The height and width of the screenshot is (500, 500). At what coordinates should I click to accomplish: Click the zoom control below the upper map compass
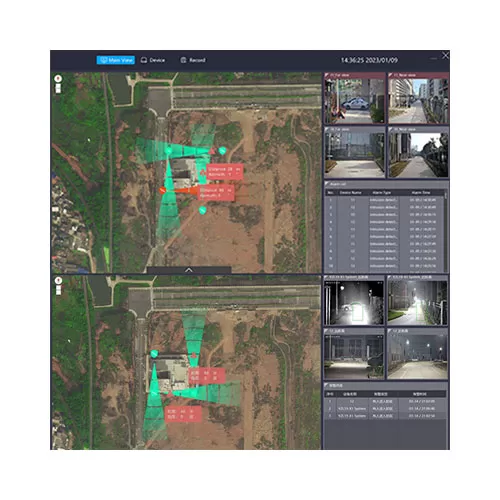(58, 88)
